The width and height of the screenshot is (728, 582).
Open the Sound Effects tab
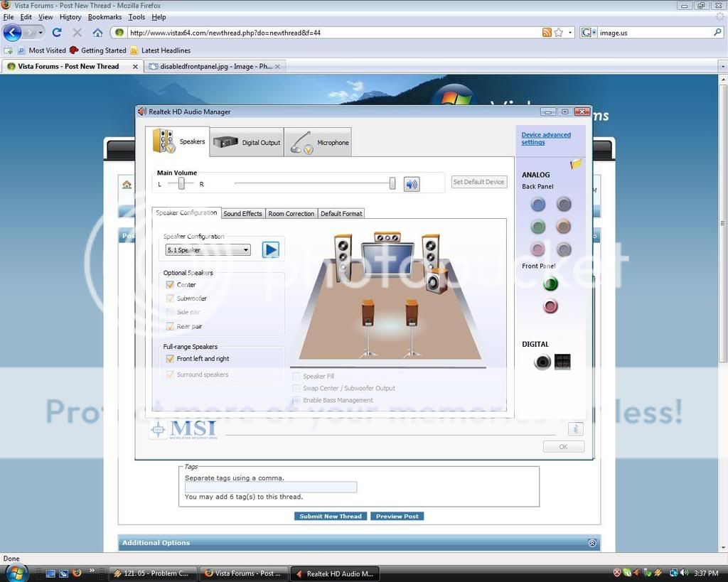pyautogui.click(x=242, y=213)
